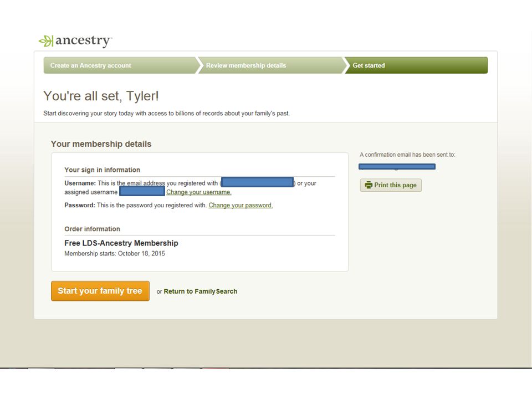Go to Create an Ancestry account step
The image size is (532, 399).
point(90,65)
